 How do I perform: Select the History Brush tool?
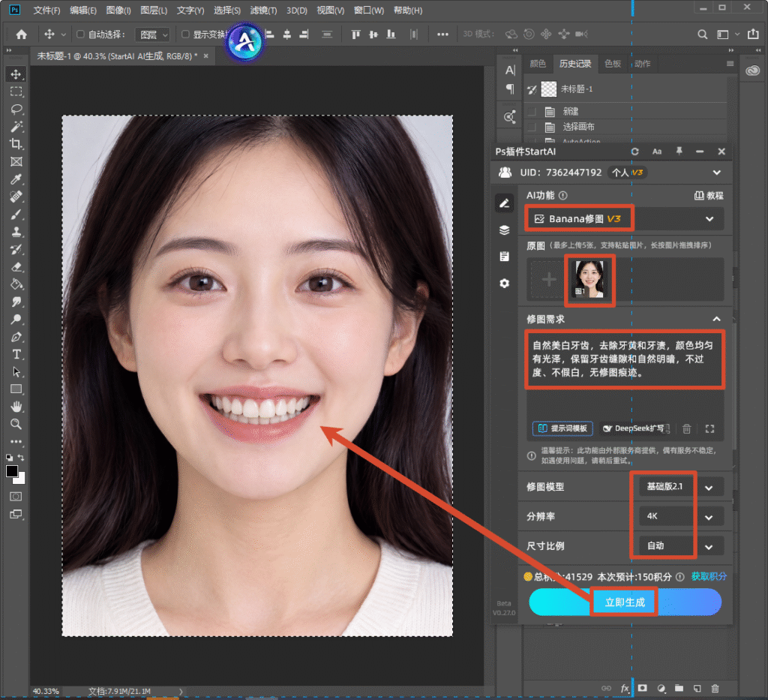16,249
